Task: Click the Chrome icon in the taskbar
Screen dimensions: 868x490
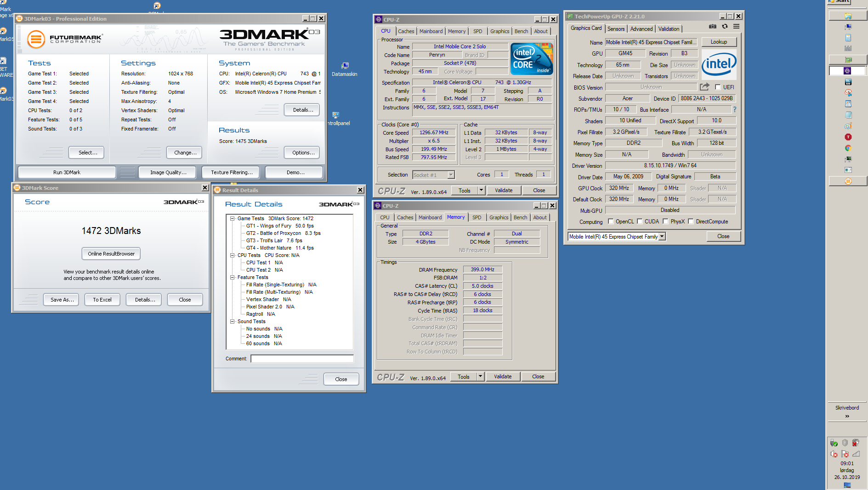Action: pyautogui.click(x=848, y=148)
